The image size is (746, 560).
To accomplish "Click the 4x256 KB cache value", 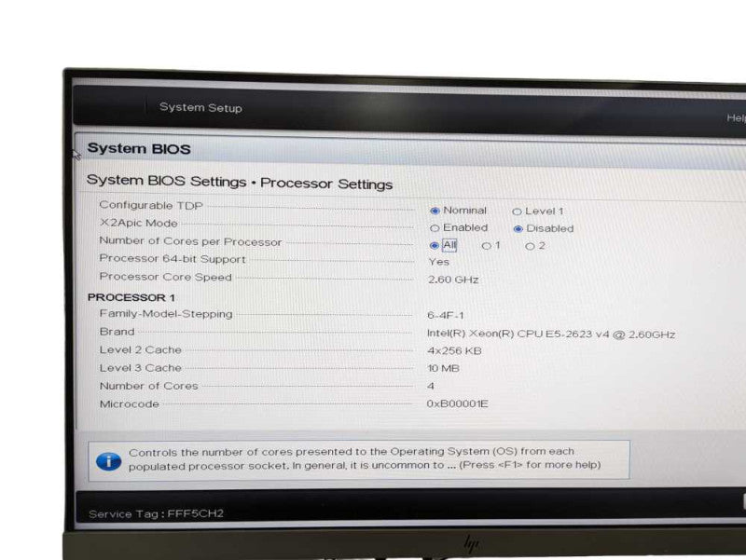I will coord(454,351).
